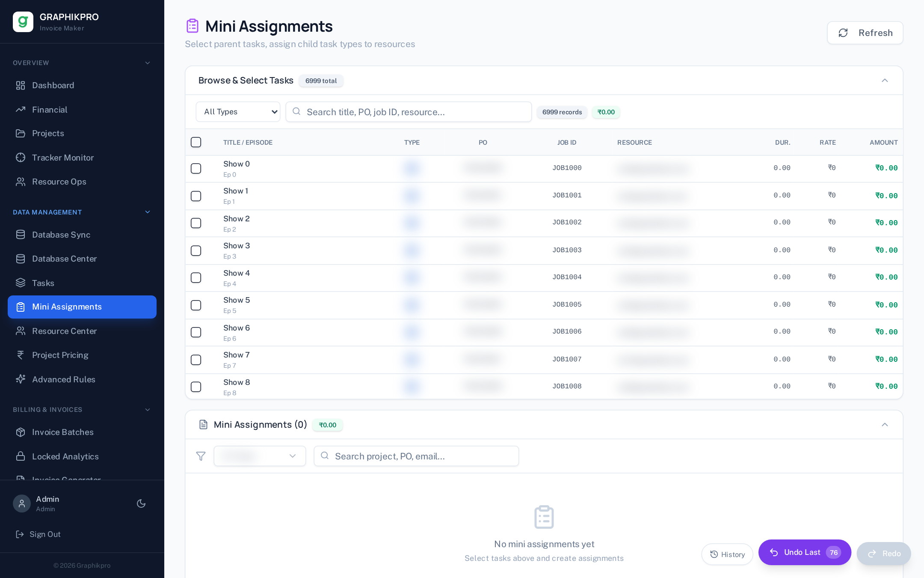Click the Project Pricing rupee icon
Image resolution: width=924 pixels, height=578 pixels.
(x=21, y=355)
